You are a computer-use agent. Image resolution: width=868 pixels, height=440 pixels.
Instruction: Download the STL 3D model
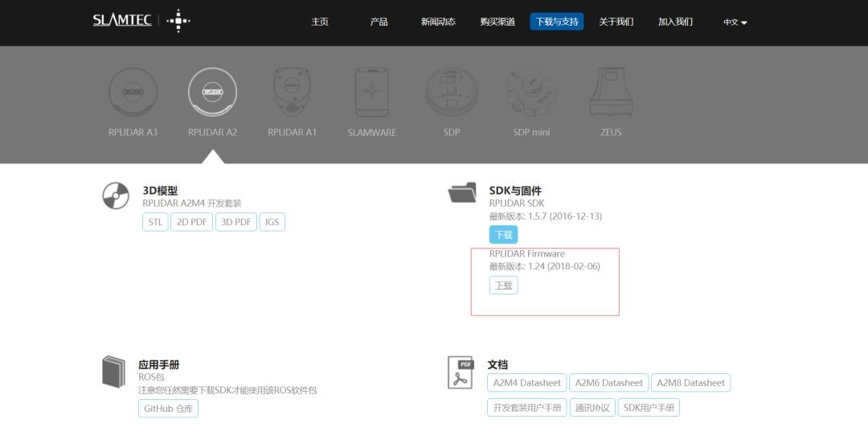coord(155,222)
